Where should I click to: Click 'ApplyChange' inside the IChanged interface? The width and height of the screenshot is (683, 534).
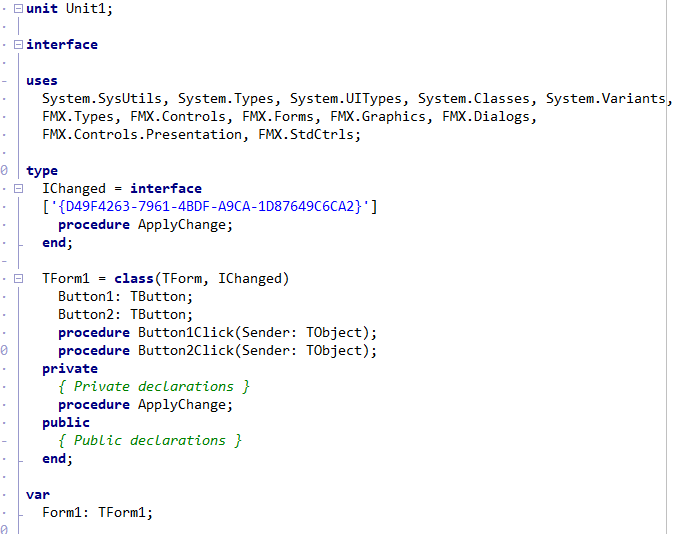click(182, 225)
